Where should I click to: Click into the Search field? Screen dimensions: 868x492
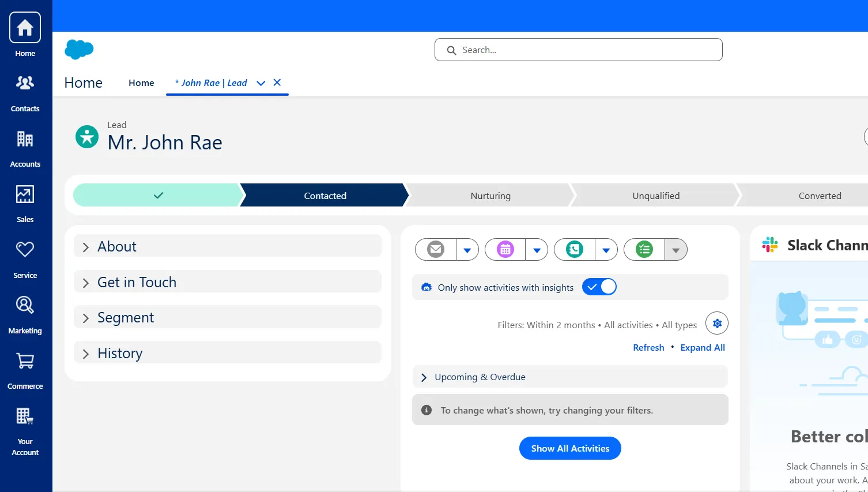tap(578, 50)
